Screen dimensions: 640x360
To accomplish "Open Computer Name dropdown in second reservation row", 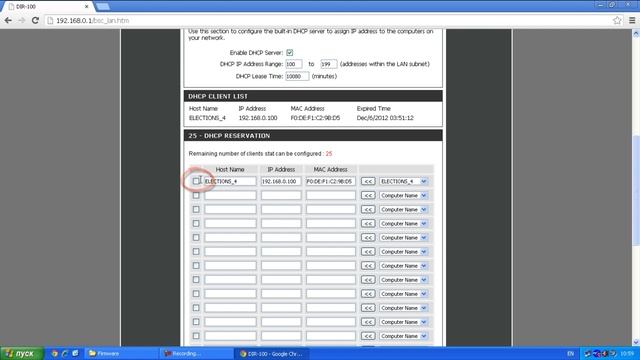I will point(404,196).
